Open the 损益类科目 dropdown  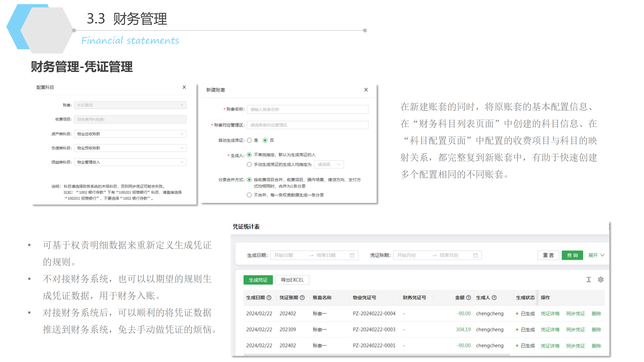pyautogui.click(x=130, y=162)
